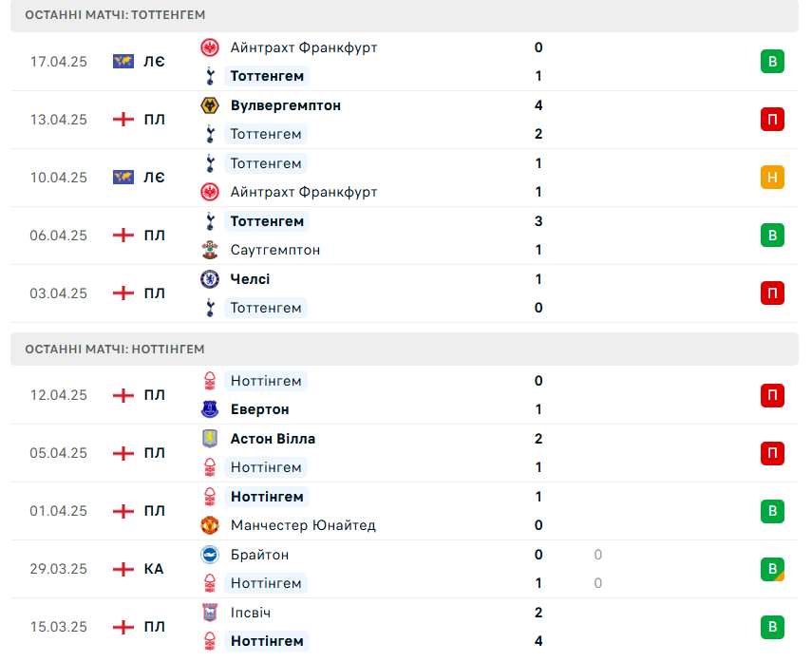
Task: Select the Евертон team name
Action: point(260,409)
